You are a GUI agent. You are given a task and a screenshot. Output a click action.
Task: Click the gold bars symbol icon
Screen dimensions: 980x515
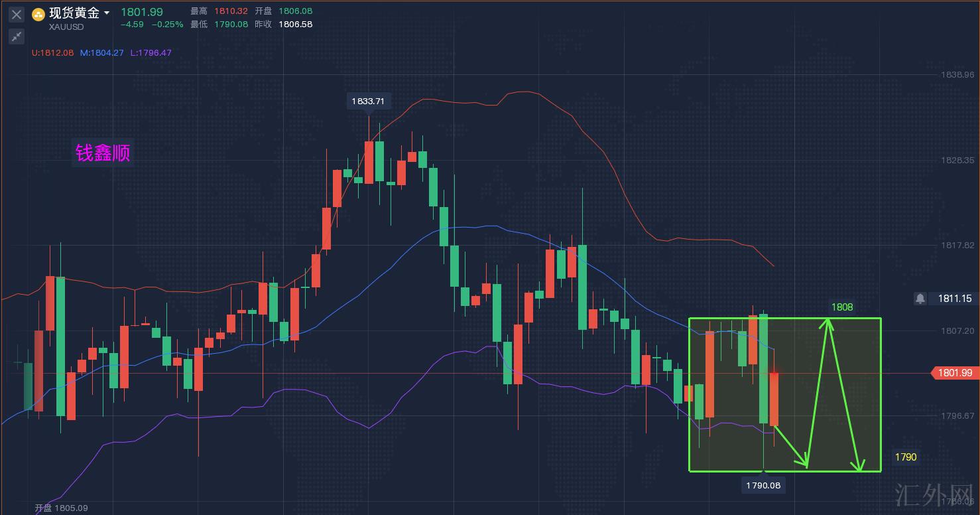[x=38, y=15]
